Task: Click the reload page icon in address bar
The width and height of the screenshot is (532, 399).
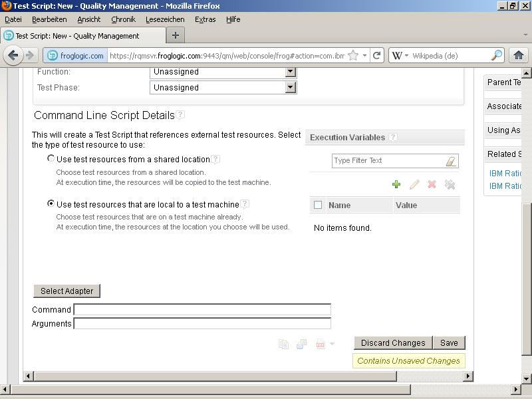Action: tap(376, 56)
